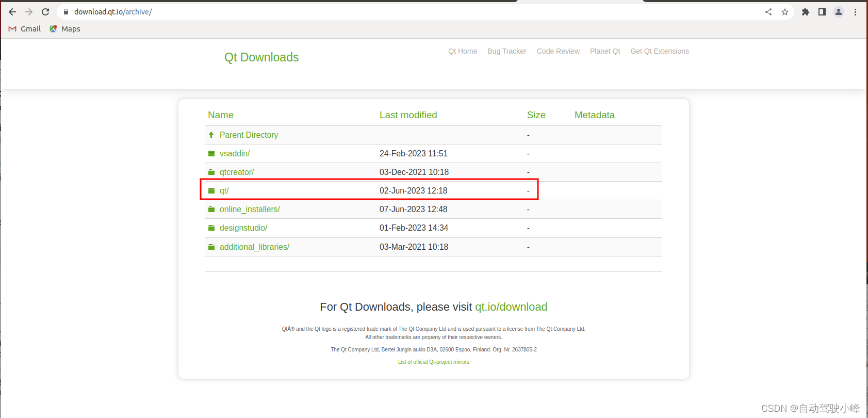Screen dimensions: 868x418
Task: Open the extensions puzzle icon
Action: click(806, 12)
